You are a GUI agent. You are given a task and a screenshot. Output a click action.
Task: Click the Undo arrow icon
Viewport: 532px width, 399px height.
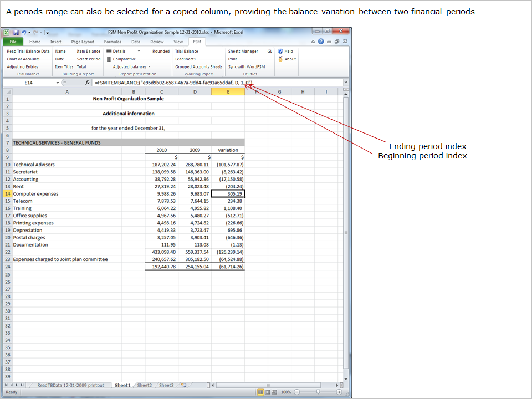click(23, 32)
